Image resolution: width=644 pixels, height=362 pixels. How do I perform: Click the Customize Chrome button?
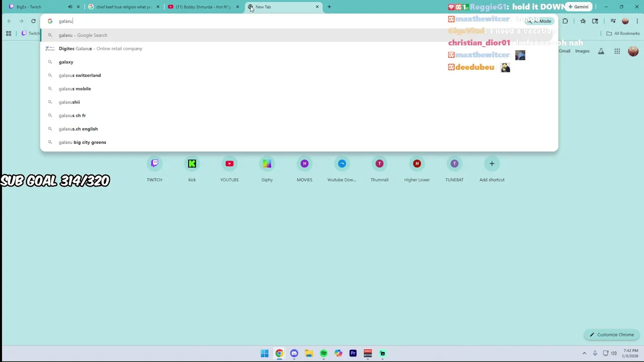(x=612, y=335)
